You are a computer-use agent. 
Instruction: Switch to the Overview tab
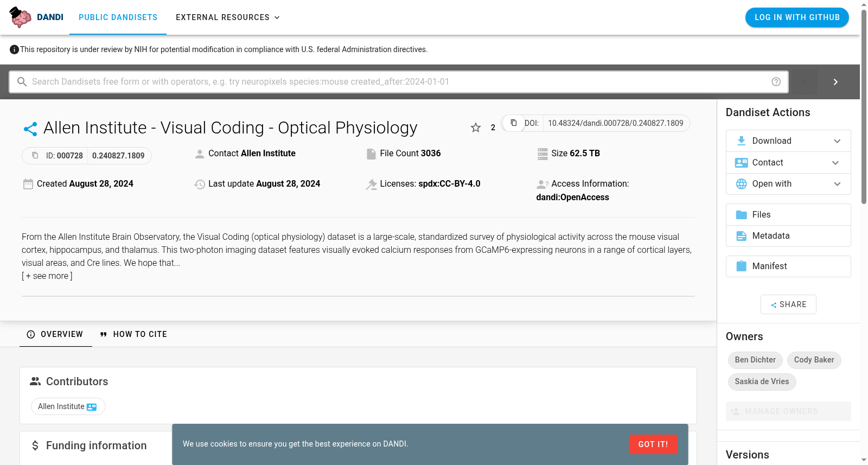coord(56,334)
